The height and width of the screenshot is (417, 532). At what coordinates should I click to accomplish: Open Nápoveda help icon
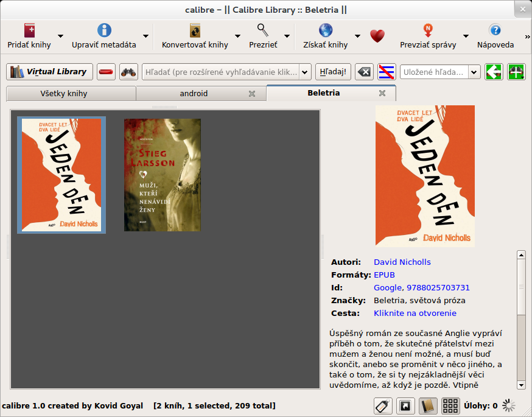point(495,30)
